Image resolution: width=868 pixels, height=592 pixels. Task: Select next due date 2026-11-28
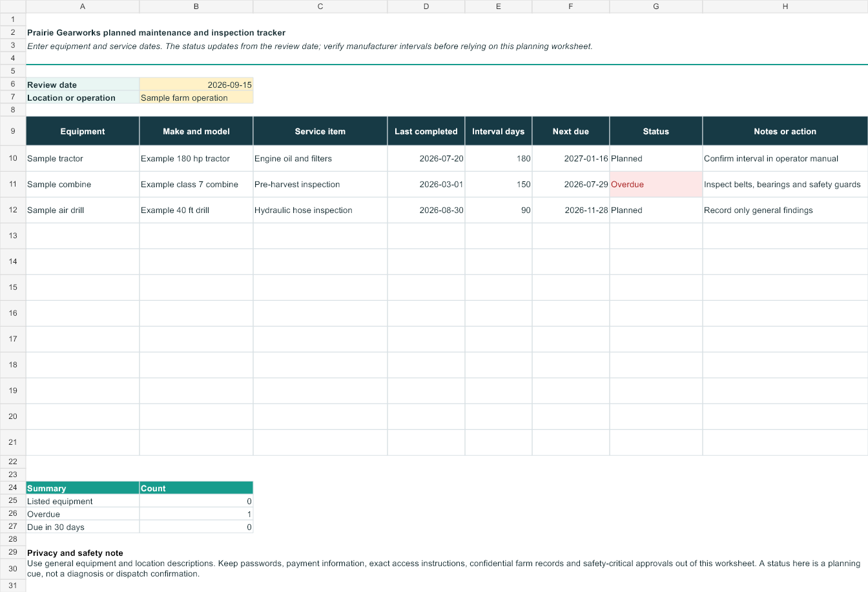[x=571, y=210]
